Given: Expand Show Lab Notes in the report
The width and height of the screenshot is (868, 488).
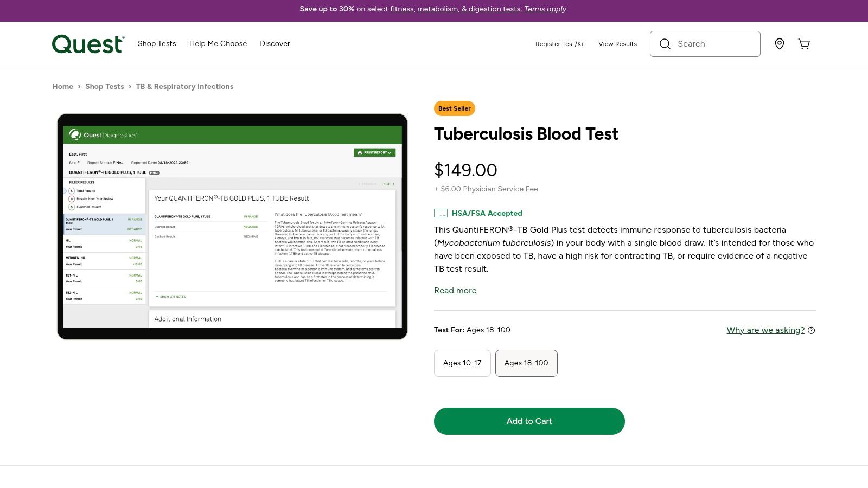Looking at the screenshot, I should pyautogui.click(x=171, y=297).
